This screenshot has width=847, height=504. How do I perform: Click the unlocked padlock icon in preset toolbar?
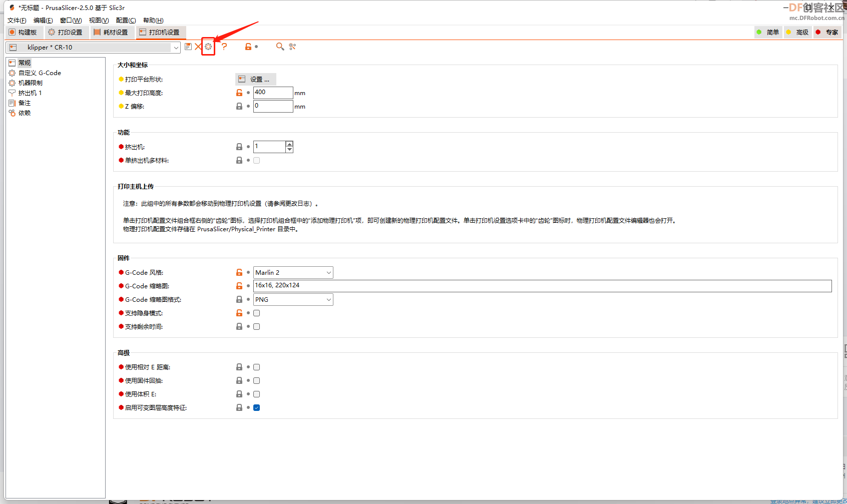tap(248, 47)
